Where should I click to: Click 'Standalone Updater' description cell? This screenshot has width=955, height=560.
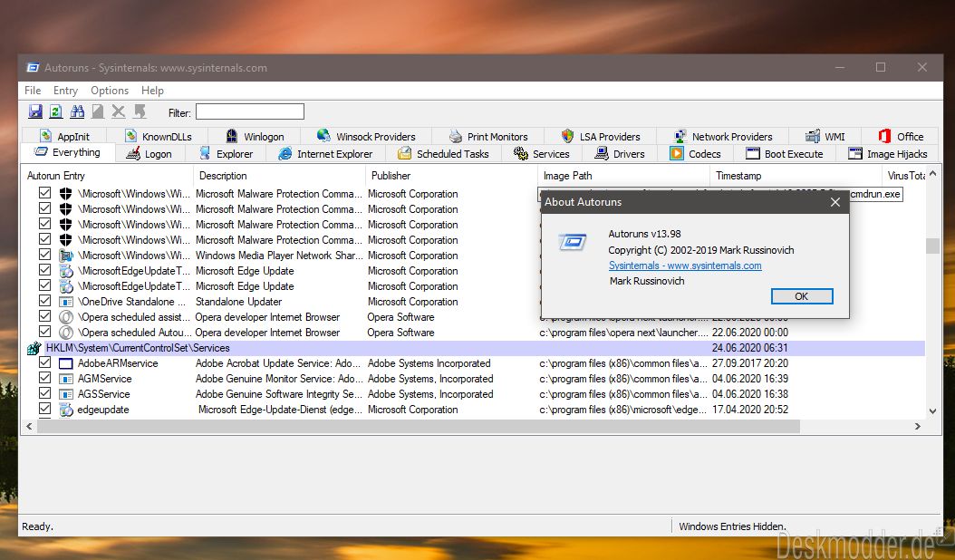click(x=239, y=302)
